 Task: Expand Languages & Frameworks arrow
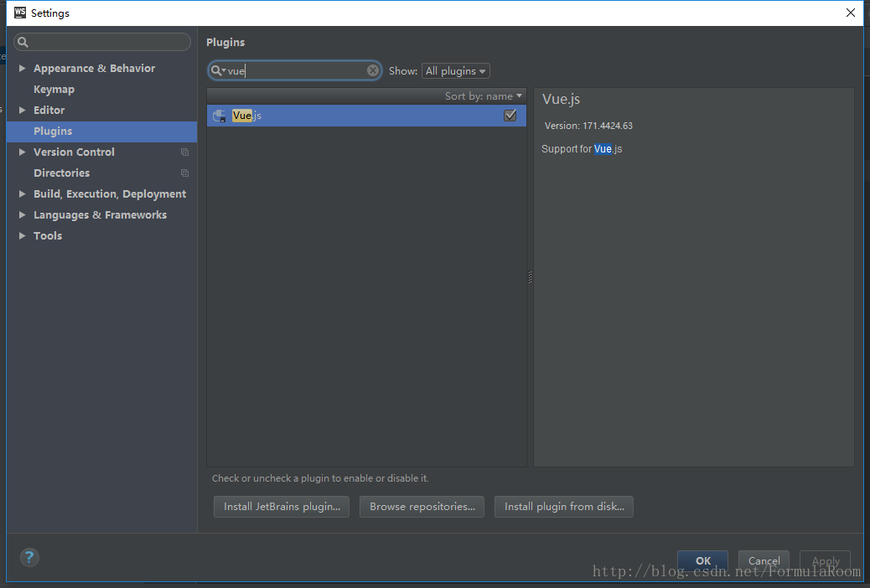[x=22, y=214]
